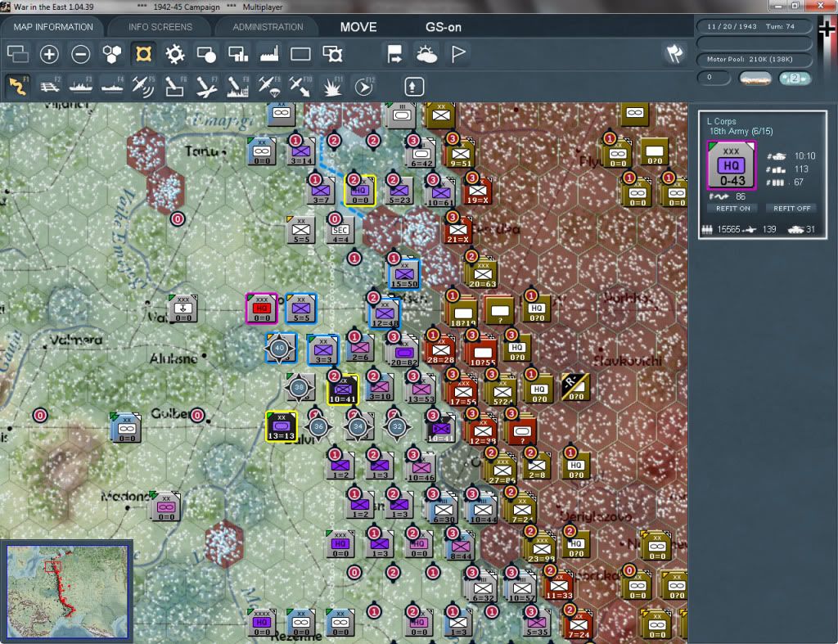The image size is (838, 644).
Task: Select the yellow-bordered 13=13 armored unit
Action: point(282,426)
